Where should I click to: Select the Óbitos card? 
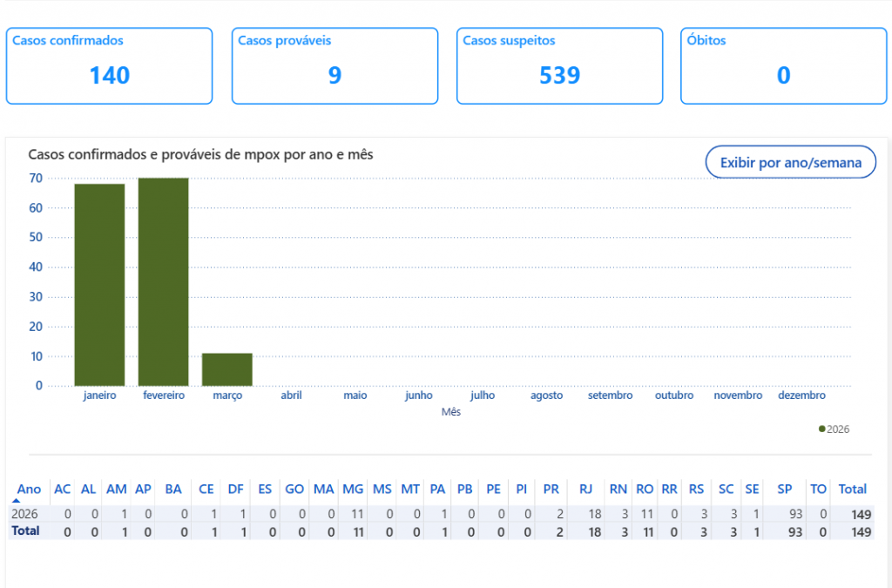point(783,66)
